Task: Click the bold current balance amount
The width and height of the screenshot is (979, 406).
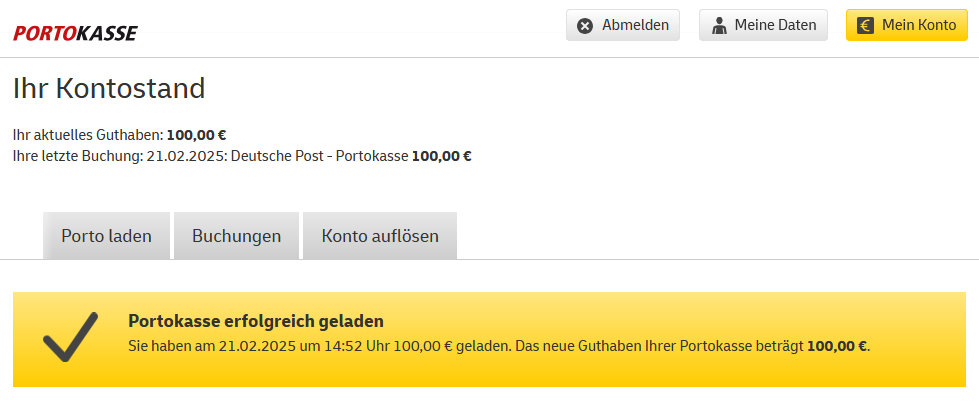Action: [196, 135]
